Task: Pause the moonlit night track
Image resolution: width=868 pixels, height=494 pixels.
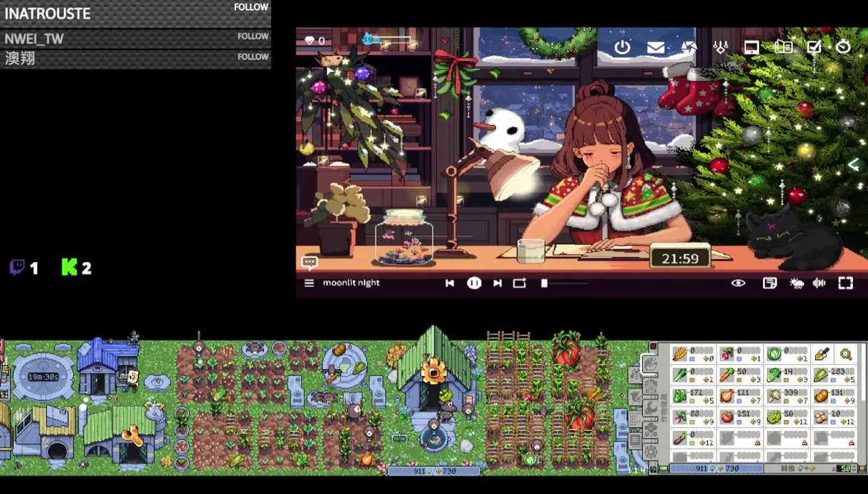Action: click(474, 283)
